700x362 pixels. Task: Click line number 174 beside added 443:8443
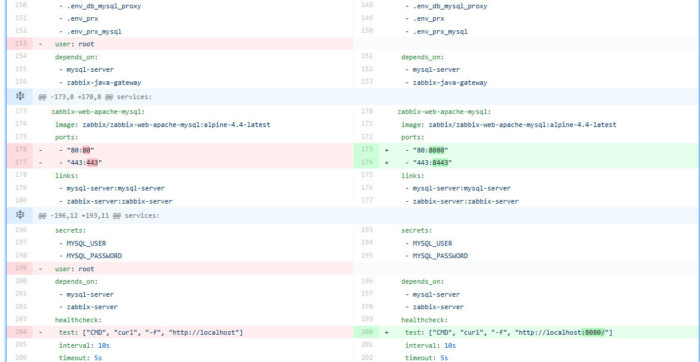[x=367, y=162]
